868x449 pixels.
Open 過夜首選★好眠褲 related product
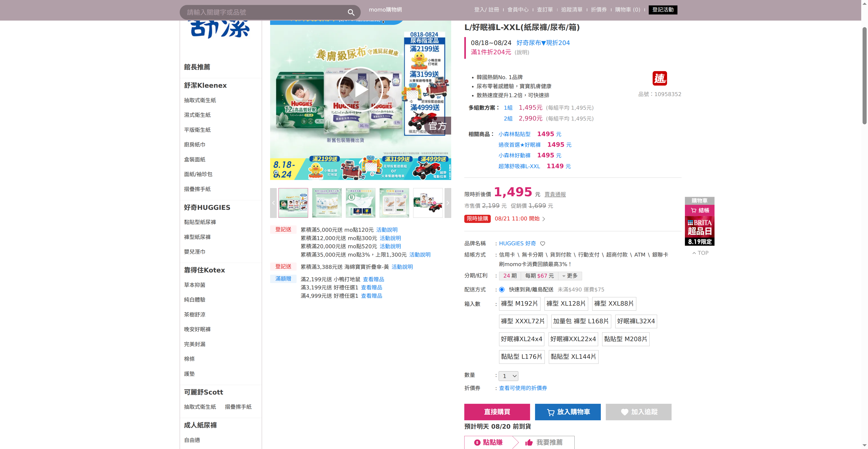(x=519, y=145)
